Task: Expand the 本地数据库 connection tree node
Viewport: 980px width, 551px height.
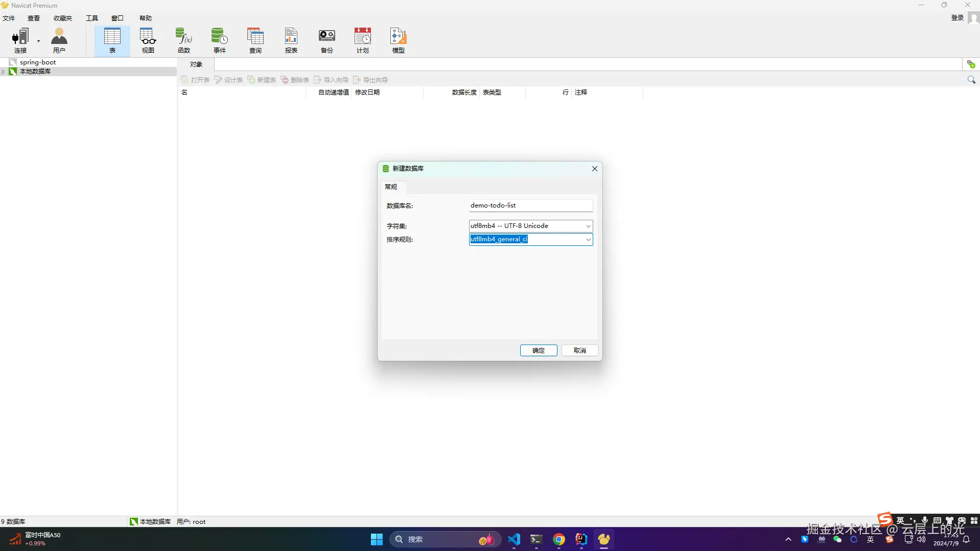Action: (3, 72)
